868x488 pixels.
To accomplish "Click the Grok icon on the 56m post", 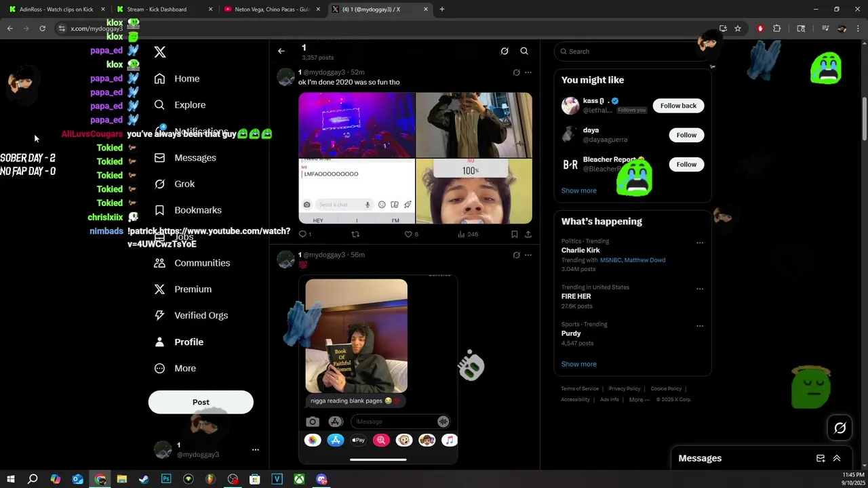I will [516, 255].
